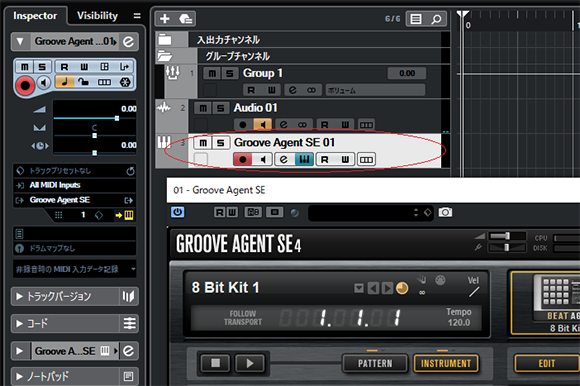Click Groove Agent master volume slider

508,236
